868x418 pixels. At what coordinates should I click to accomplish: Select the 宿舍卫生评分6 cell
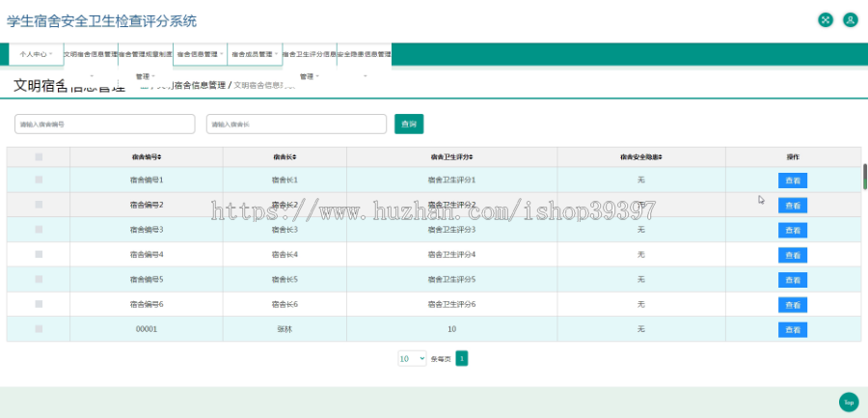[x=451, y=304]
